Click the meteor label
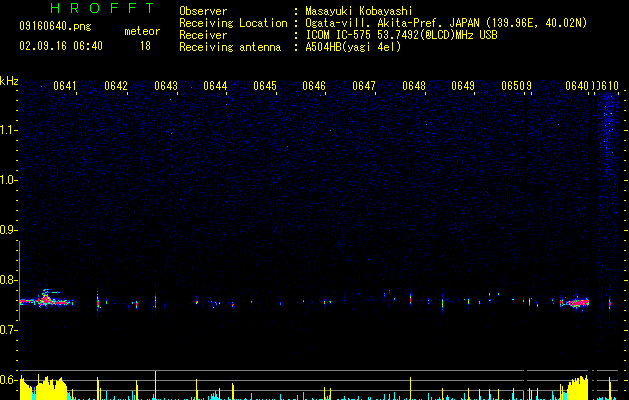Screen dimensions: 629x400 pos(142,31)
